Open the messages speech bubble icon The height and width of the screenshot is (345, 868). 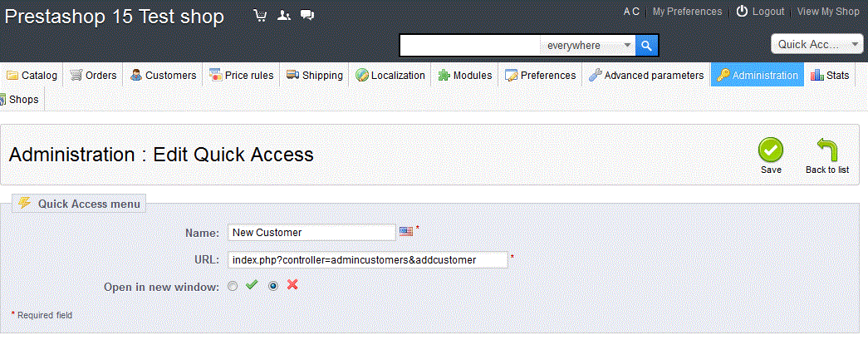pos(307,16)
